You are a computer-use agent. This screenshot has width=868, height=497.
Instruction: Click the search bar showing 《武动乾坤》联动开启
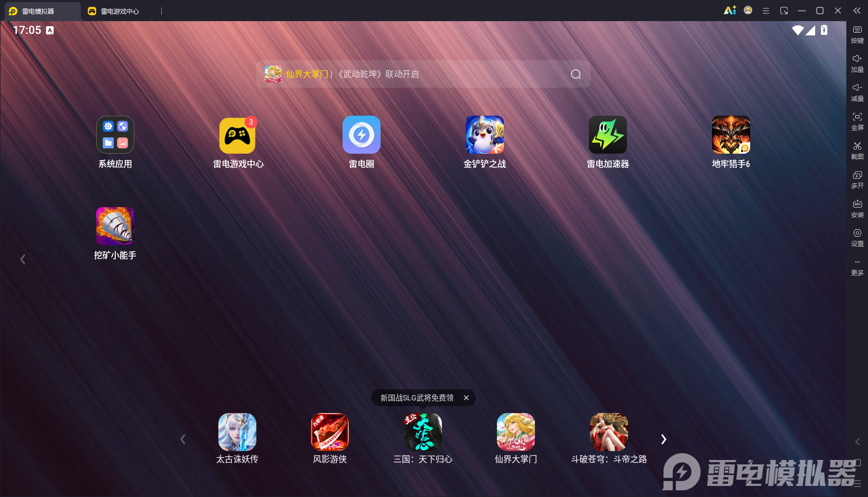(423, 74)
